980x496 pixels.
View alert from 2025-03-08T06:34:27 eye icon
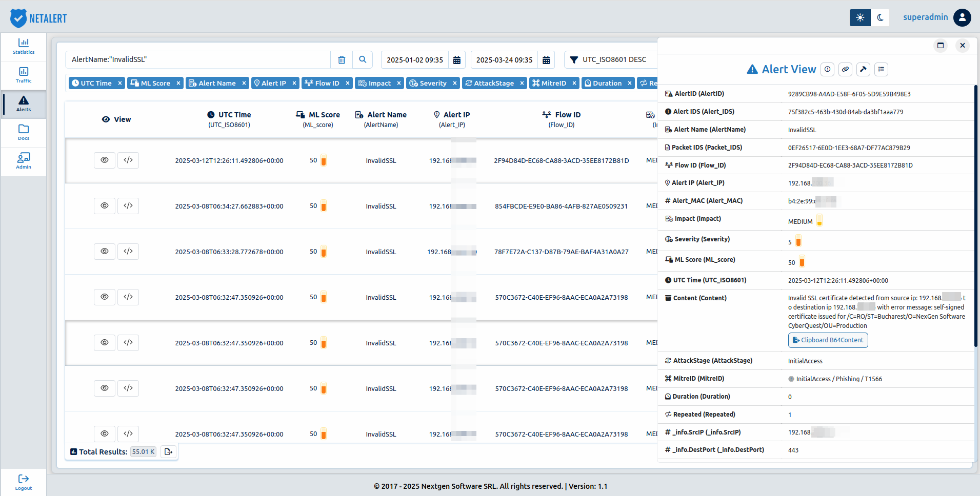(105, 205)
